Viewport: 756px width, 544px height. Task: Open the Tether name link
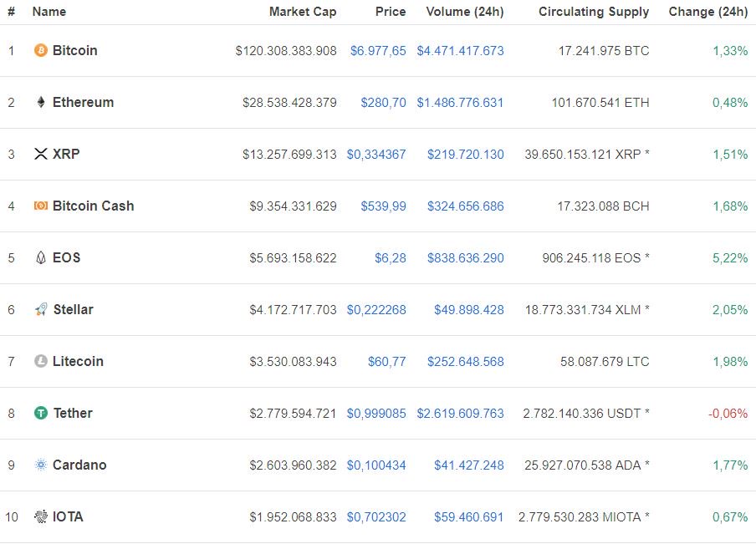[73, 413]
